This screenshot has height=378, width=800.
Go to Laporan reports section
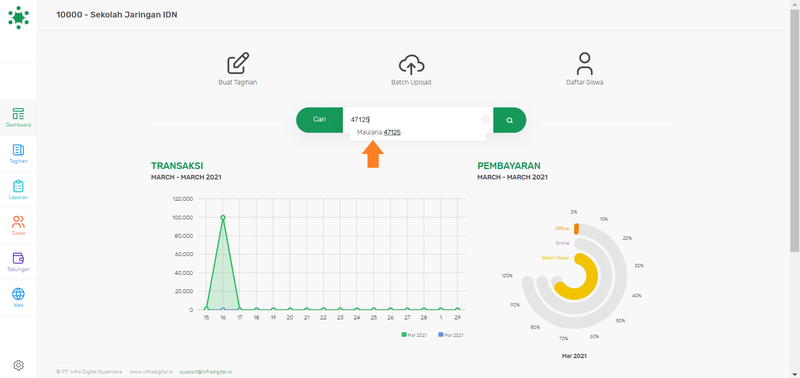pos(18,190)
